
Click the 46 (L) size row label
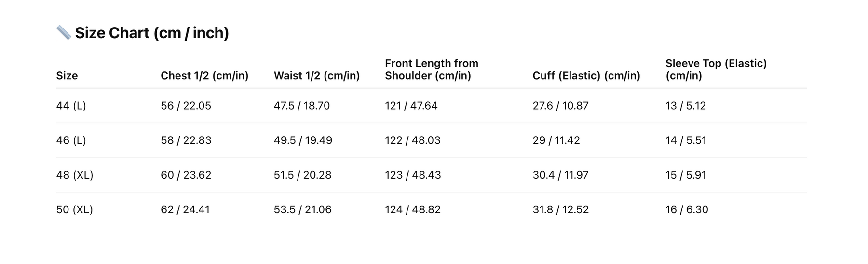click(71, 140)
